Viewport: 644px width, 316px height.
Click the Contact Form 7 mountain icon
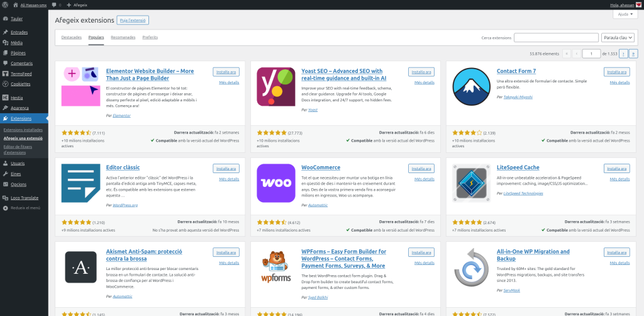(472, 86)
